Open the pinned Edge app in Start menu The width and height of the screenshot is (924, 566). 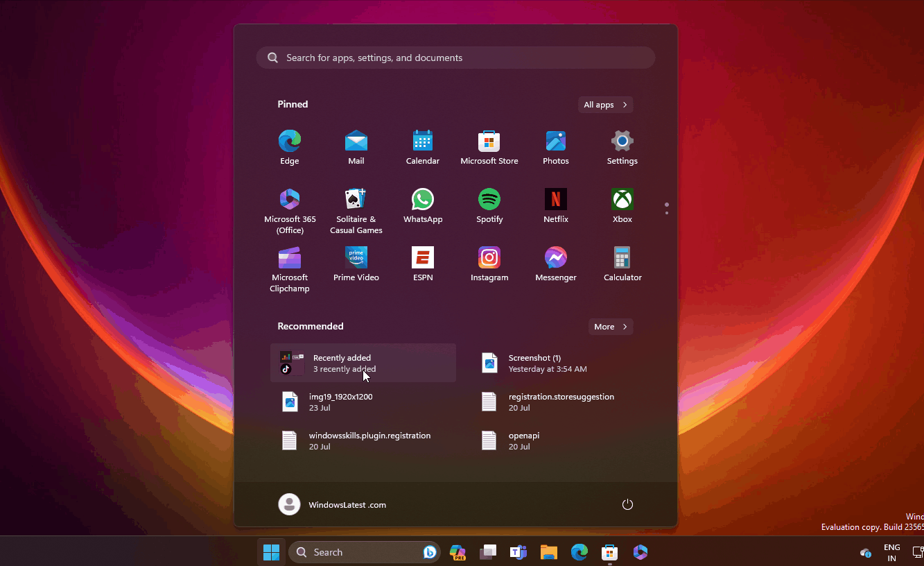pos(290,147)
